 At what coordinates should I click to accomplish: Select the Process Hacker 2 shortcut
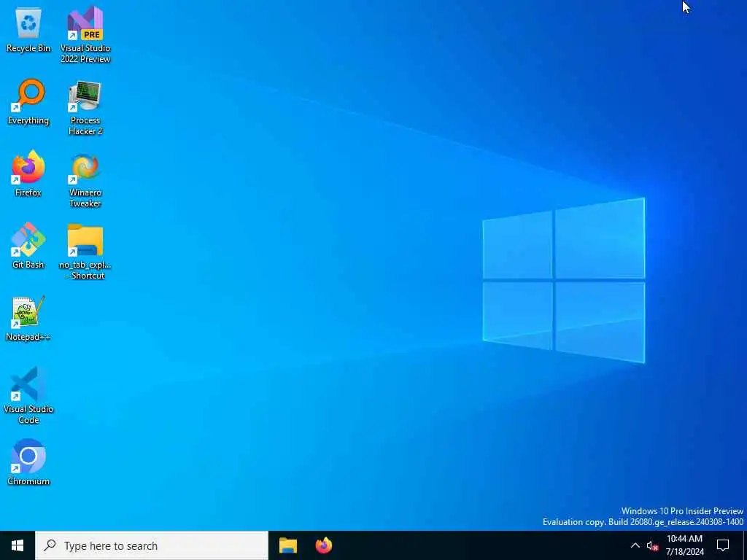(85, 108)
